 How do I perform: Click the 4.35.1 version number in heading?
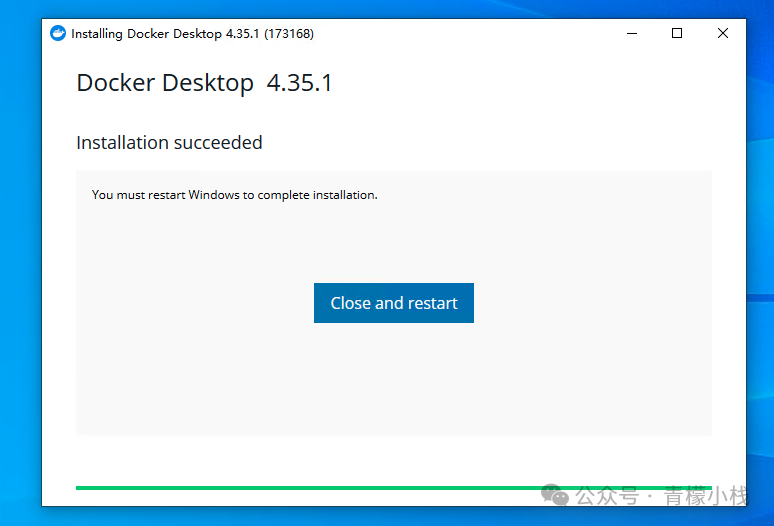[x=299, y=83]
